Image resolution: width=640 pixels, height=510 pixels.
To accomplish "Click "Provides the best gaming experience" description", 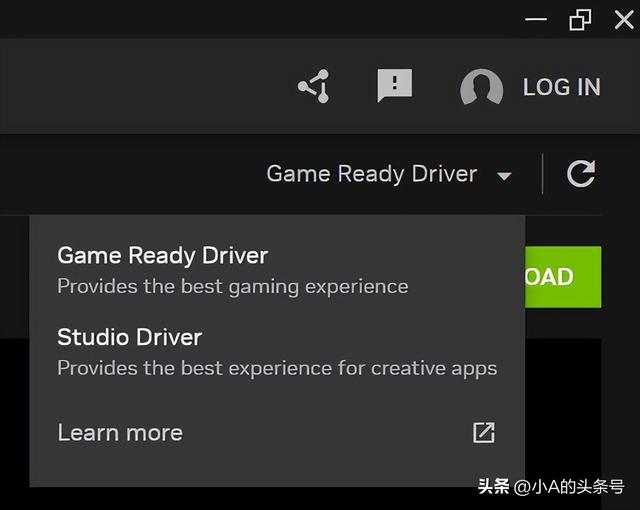I will pyautogui.click(x=232, y=287).
